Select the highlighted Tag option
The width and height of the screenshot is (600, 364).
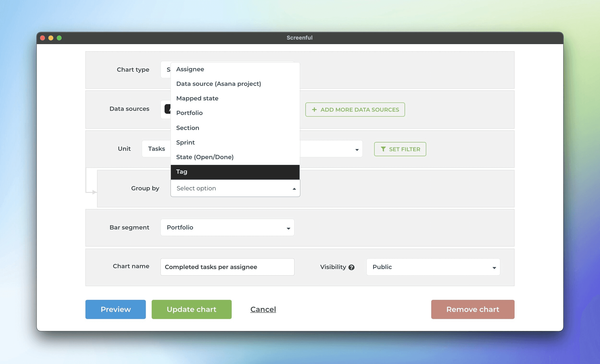[182, 172]
